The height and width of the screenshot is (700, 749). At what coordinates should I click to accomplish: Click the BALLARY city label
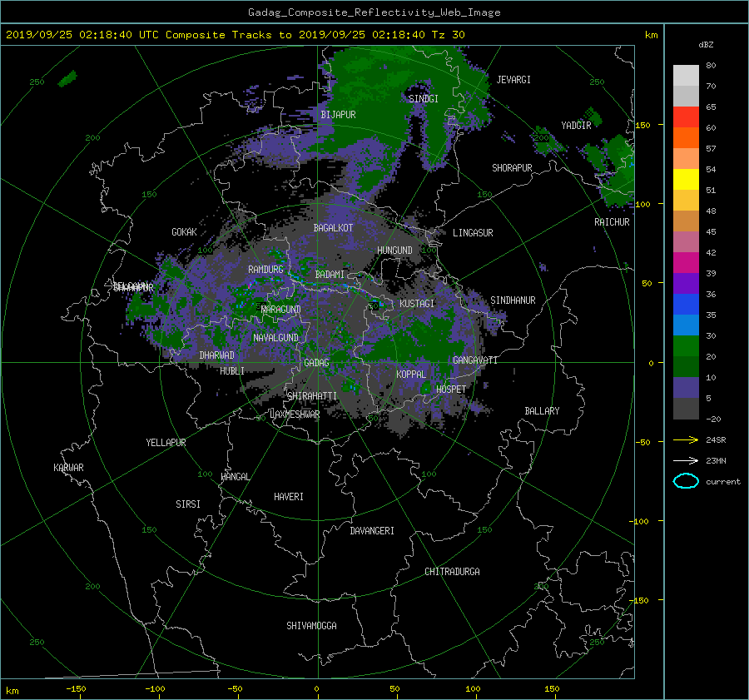pyautogui.click(x=542, y=411)
